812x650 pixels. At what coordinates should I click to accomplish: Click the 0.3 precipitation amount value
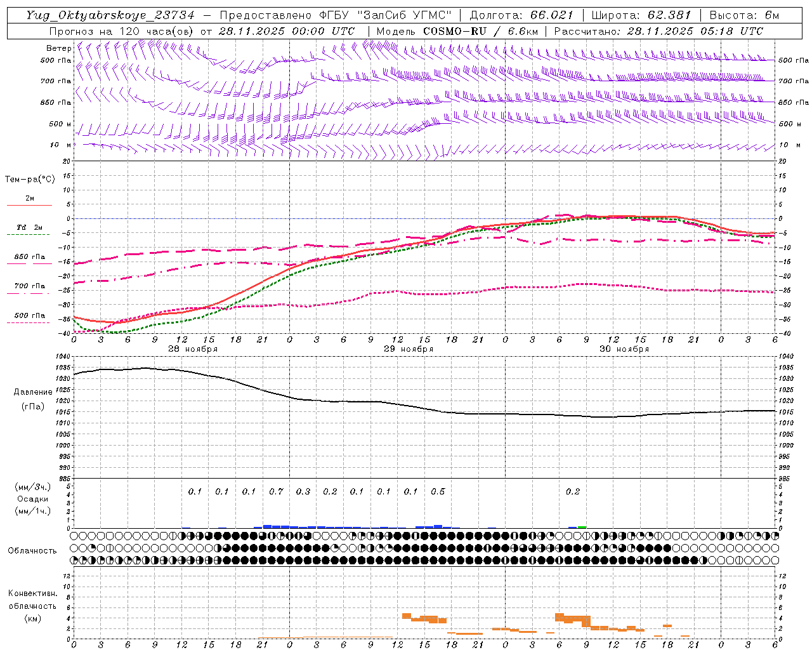303,491
